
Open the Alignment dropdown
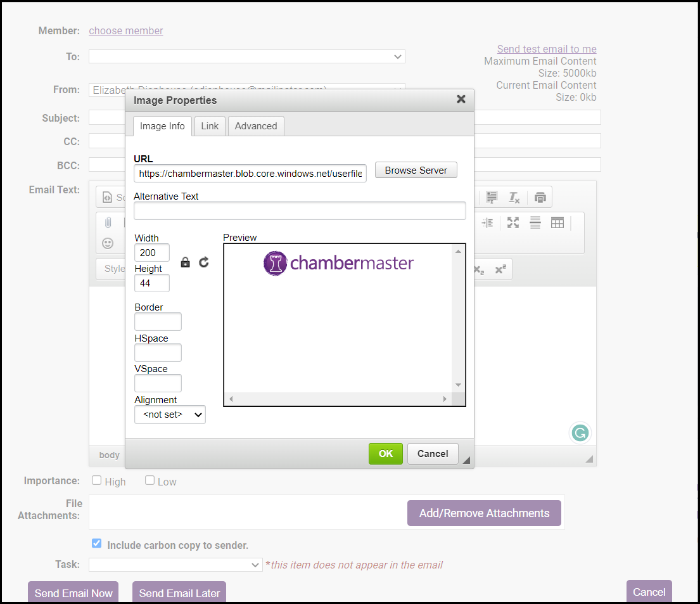pyautogui.click(x=170, y=414)
